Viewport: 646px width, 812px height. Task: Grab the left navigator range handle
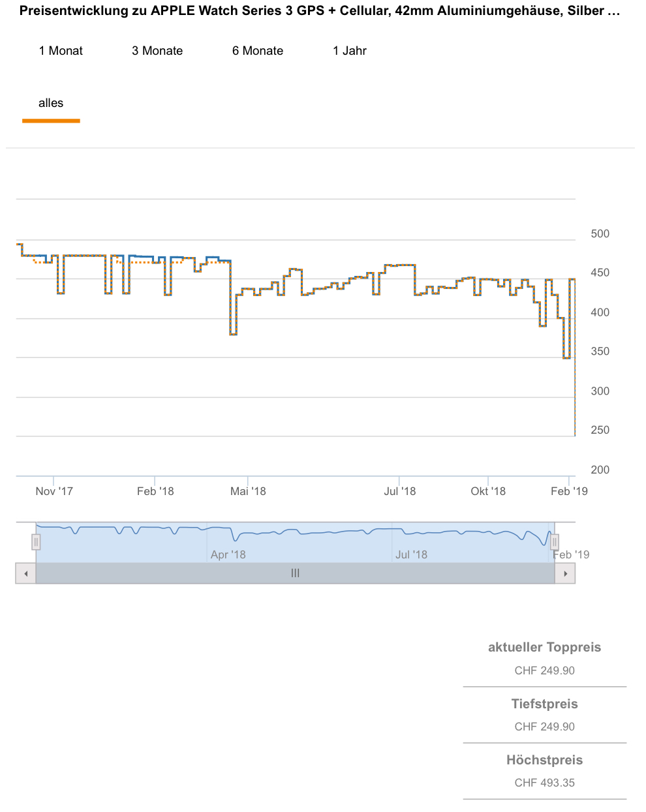pyautogui.click(x=37, y=541)
